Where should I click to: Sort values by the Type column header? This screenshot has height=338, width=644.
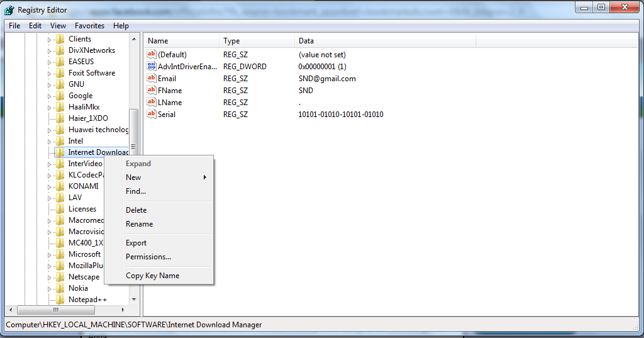(x=257, y=41)
